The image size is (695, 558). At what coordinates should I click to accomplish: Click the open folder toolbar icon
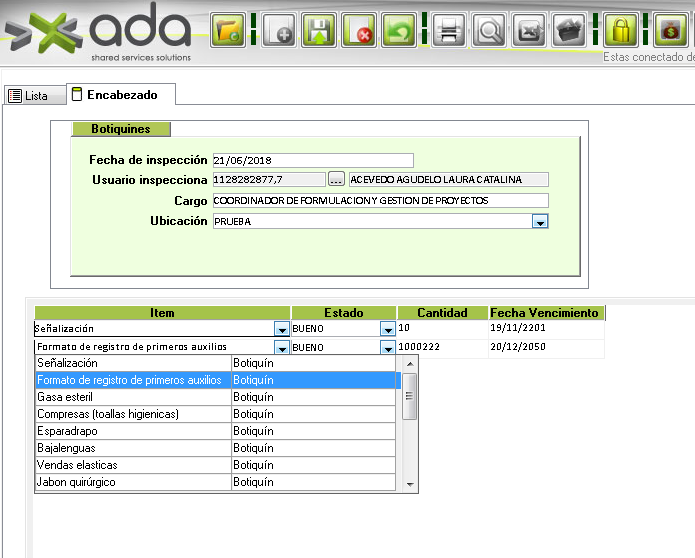229,30
